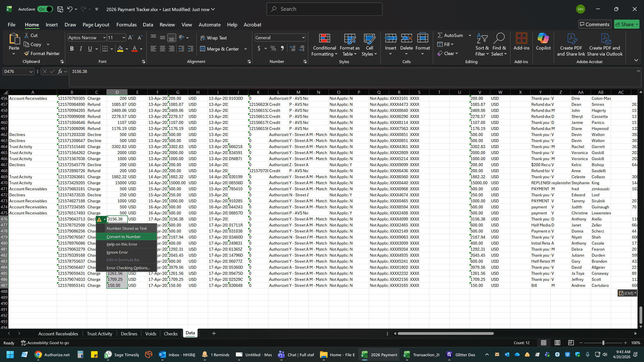Apply Percent Style number format
This screenshot has width=644, height=362.
[x=273, y=49]
